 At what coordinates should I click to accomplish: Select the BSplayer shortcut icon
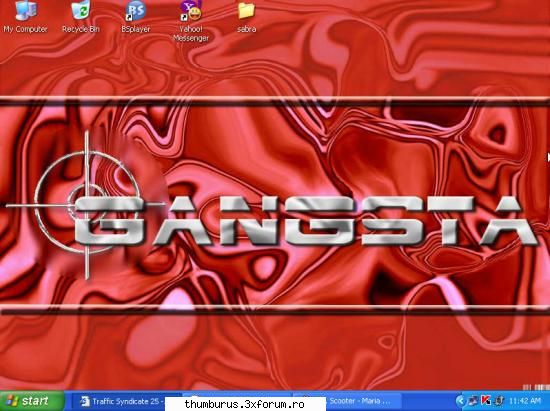coord(136,17)
